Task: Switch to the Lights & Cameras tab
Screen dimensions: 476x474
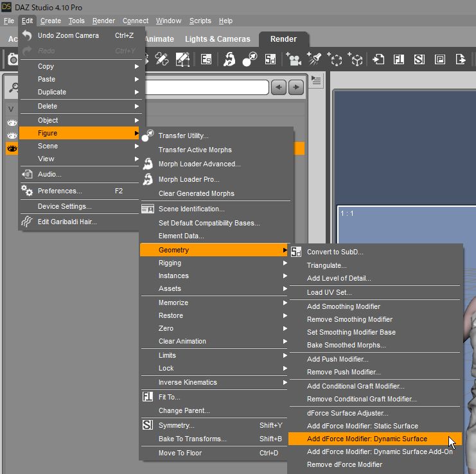Action: (x=217, y=39)
